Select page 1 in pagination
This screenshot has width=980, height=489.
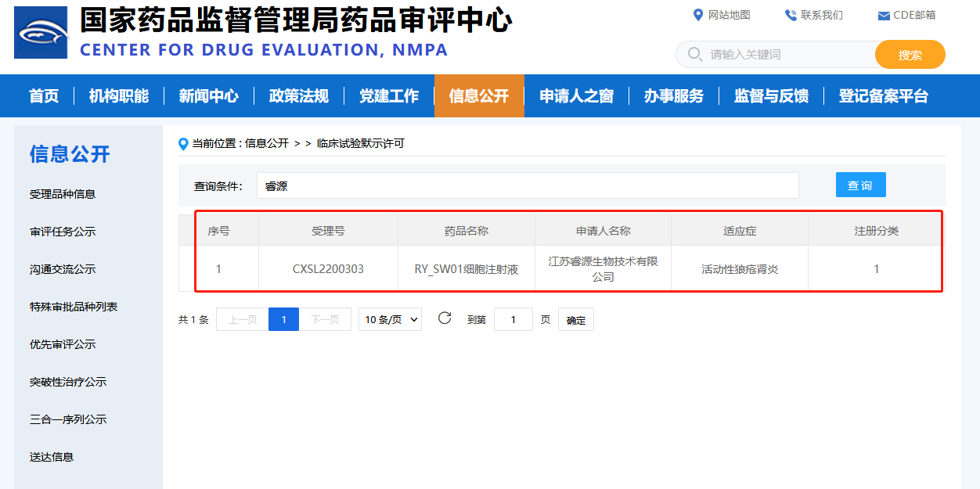pos(283,319)
